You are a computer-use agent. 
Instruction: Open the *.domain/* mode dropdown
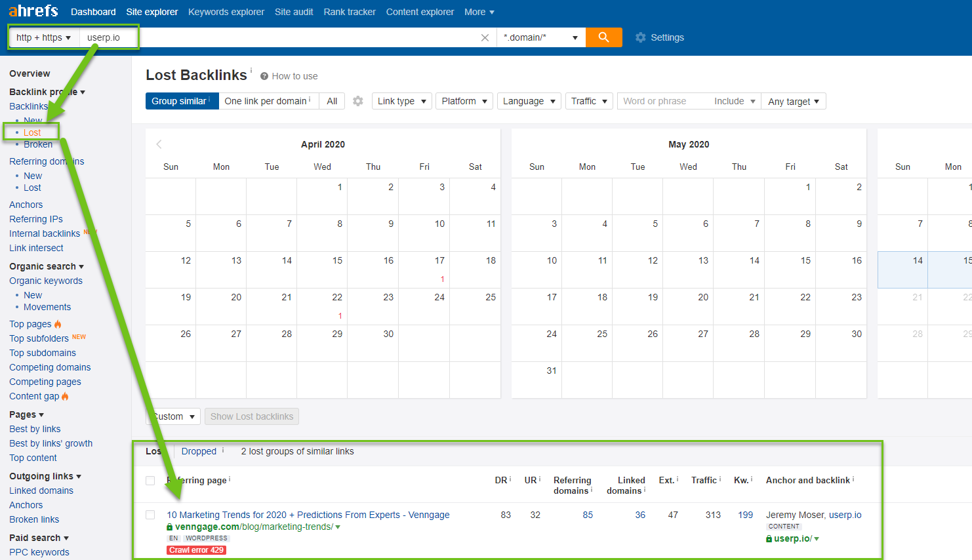540,37
